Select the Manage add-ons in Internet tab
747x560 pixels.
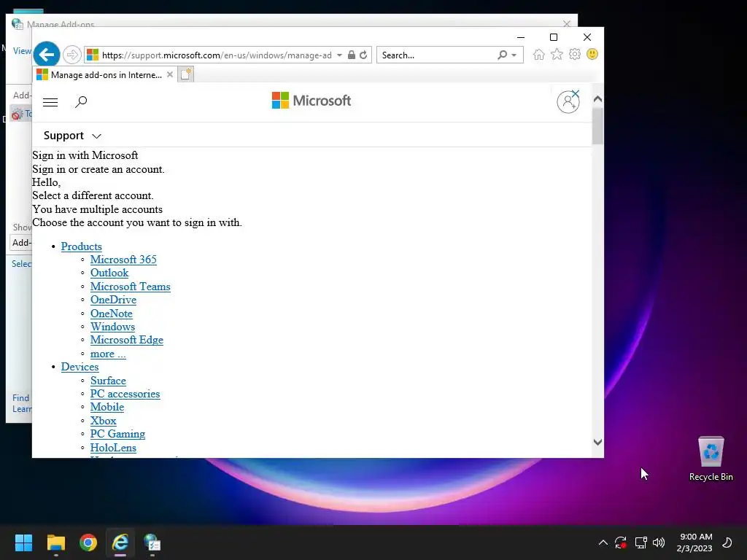[105, 75]
